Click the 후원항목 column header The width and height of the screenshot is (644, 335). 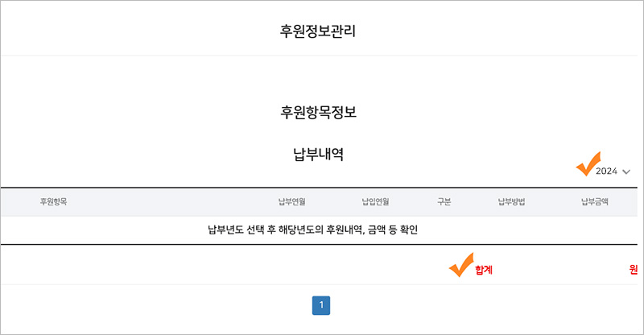[x=53, y=202]
